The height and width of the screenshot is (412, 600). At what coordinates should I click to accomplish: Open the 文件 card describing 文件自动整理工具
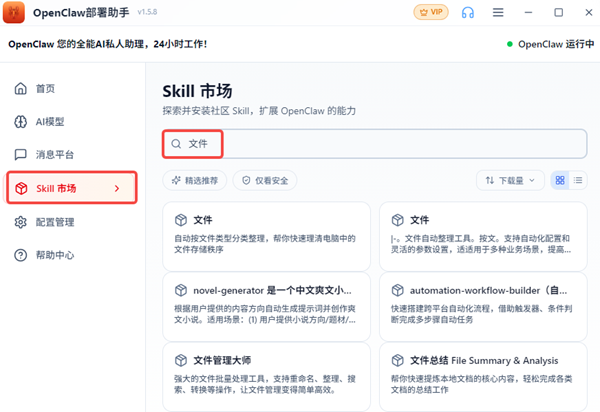[483, 236]
